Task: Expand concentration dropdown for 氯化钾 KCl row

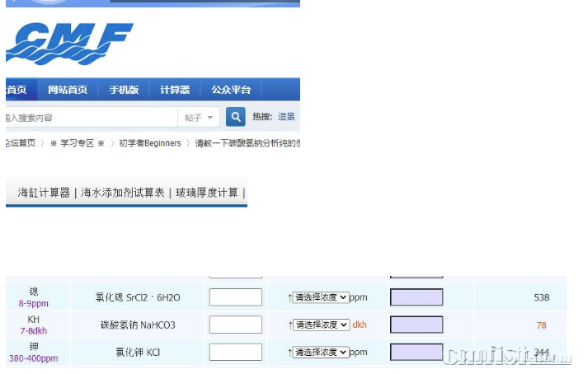Action: (x=321, y=353)
